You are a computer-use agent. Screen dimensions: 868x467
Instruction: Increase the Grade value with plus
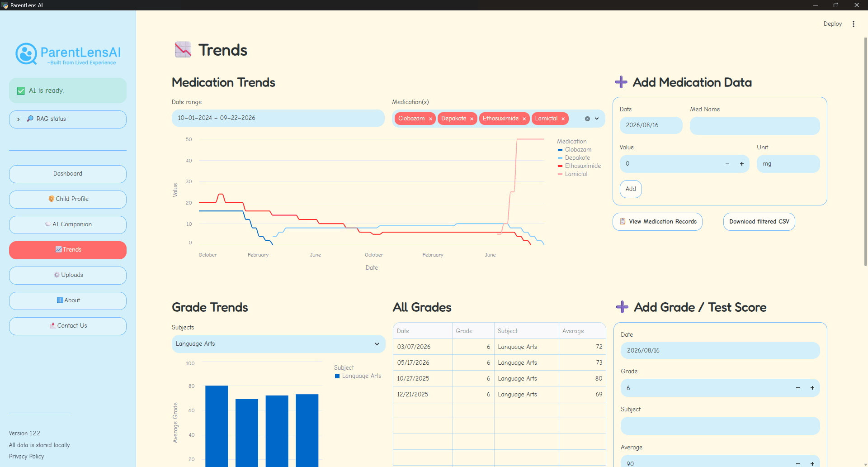coord(812,388)
